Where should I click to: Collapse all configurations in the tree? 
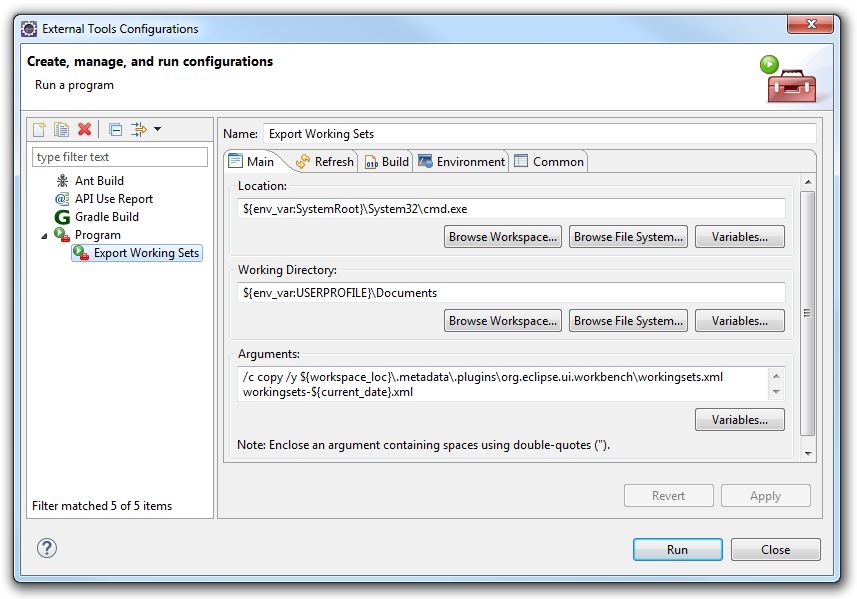click(x=115, y=130)
